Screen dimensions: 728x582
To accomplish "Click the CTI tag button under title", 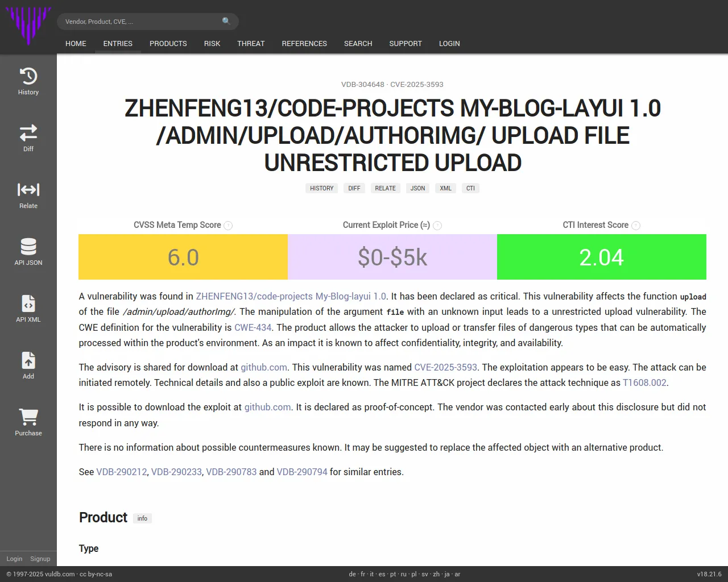I will (470, 188).
